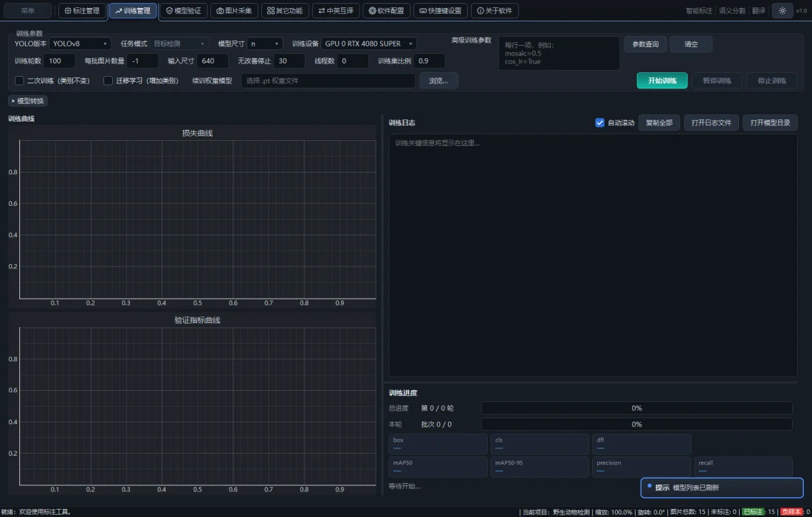This screenshot has height=517, width=812.
Task: Click the 打开日志文件 button
Action: pos(712,122)
